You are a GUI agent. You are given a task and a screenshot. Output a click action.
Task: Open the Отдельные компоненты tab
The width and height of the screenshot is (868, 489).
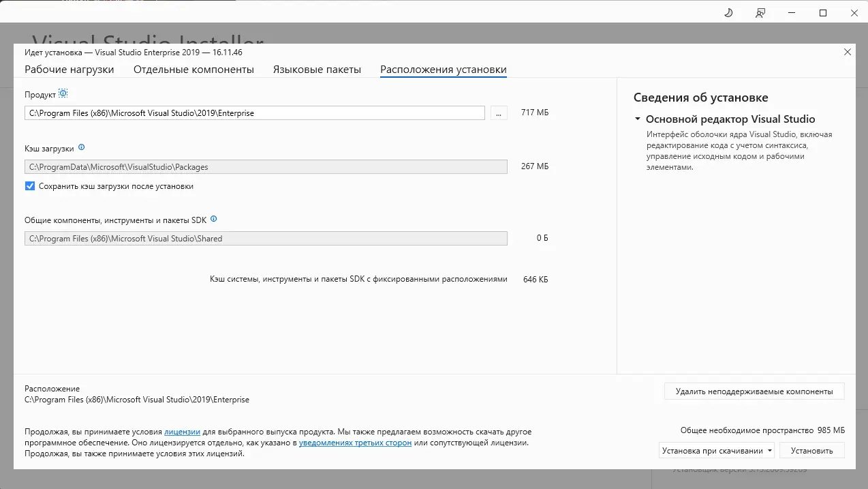pos(193,69)
